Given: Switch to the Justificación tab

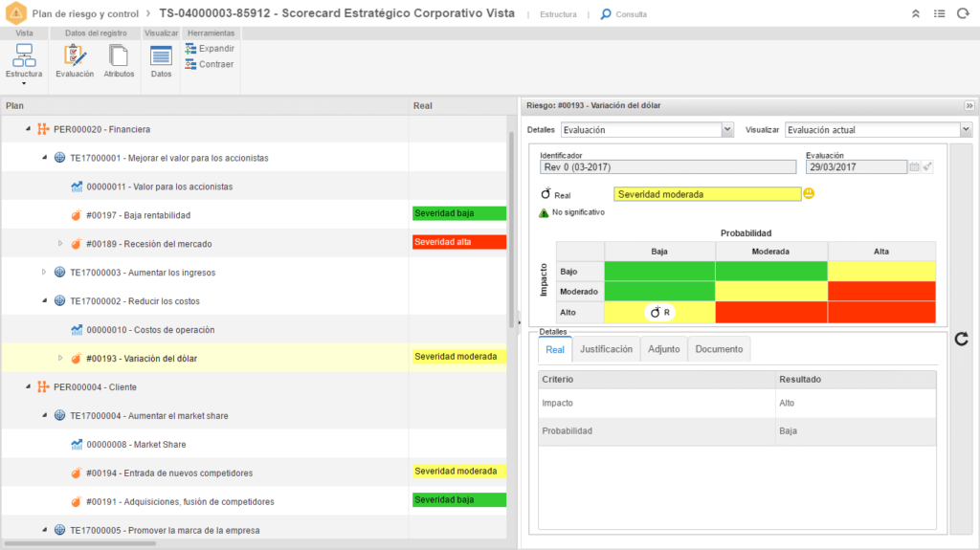Looking at the screenshot, I should (606, 349).
